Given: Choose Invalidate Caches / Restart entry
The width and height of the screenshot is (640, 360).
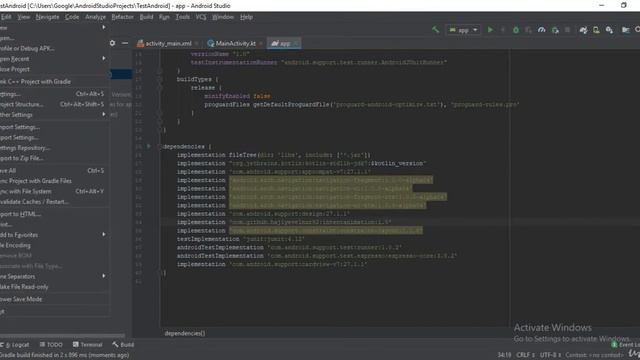Looking at the screenshot, I should [54, 202].
